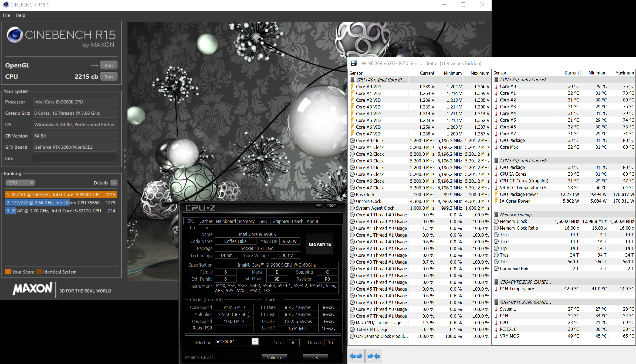This screenshot has height=364, width=636.
Task: Click the Info input field in Cinebench
Action: (x=75, y=158)
